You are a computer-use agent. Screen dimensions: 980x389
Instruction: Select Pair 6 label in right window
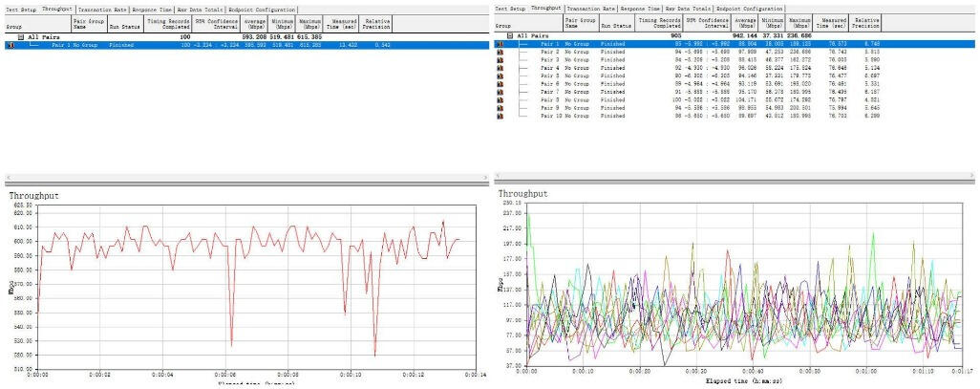[550, 84]
